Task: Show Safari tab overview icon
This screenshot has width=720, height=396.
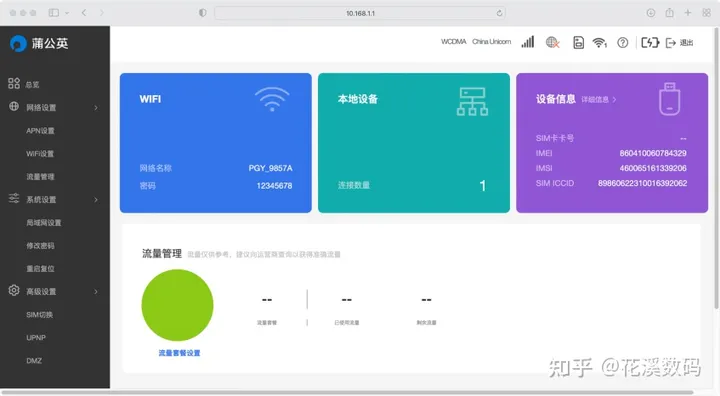Action: [707, 13]
